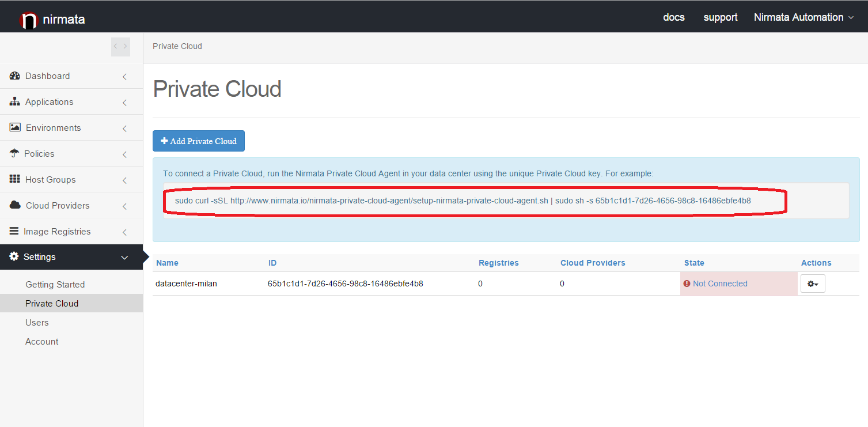Open actions gear dropdown for datacenter-milan

pos(813,284)
